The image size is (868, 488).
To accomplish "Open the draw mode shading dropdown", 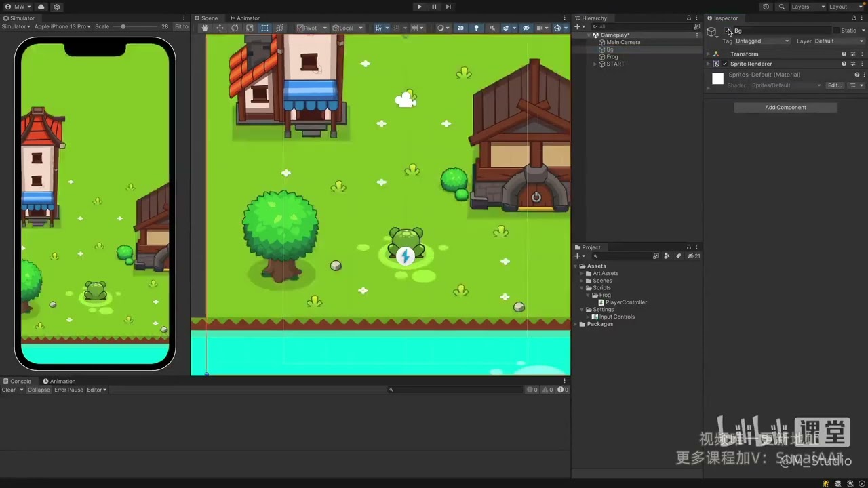I will [x=443, y=28].
